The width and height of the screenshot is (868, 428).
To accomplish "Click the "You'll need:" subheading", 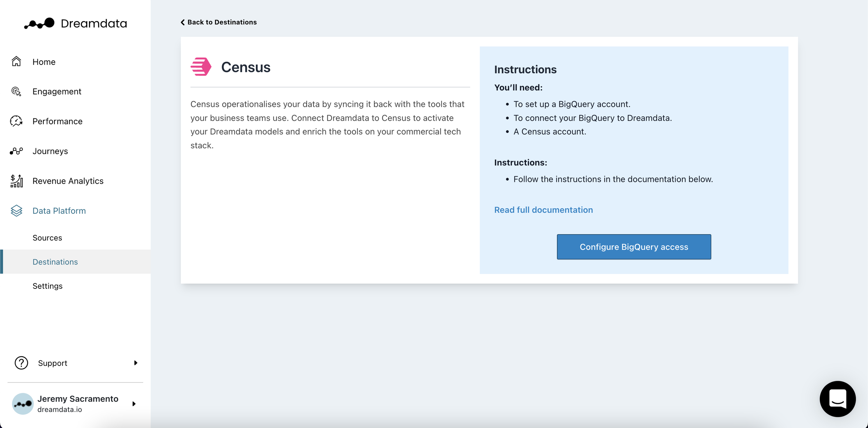I will (x=518, y=87).
